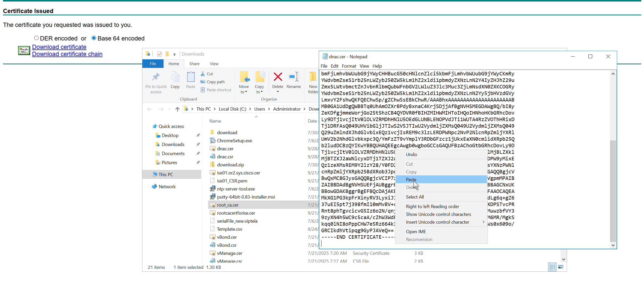Switch to large thumbnails view icon
644x295 pixels.
560,267
